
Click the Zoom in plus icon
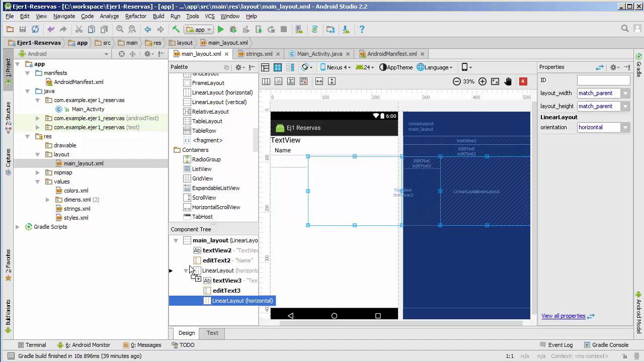(x=482, y=81)
